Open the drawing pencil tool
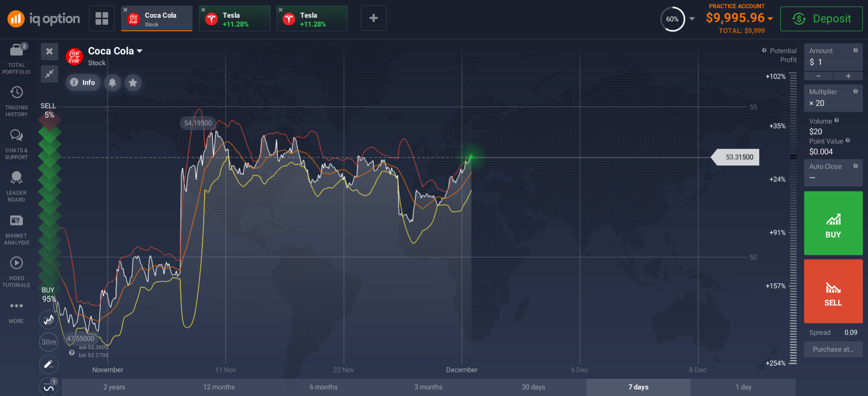Viewport: 868px width, 396px height. tap(49, 364)
